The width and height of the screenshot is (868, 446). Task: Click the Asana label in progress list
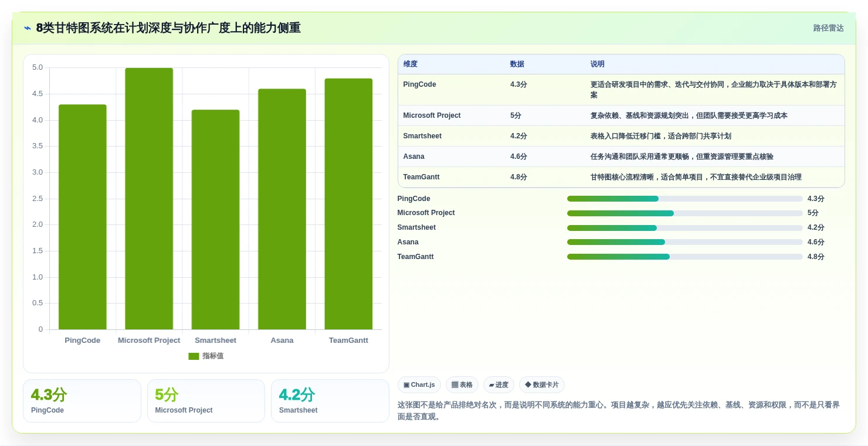pyautogui.click(x=408, y=242)
